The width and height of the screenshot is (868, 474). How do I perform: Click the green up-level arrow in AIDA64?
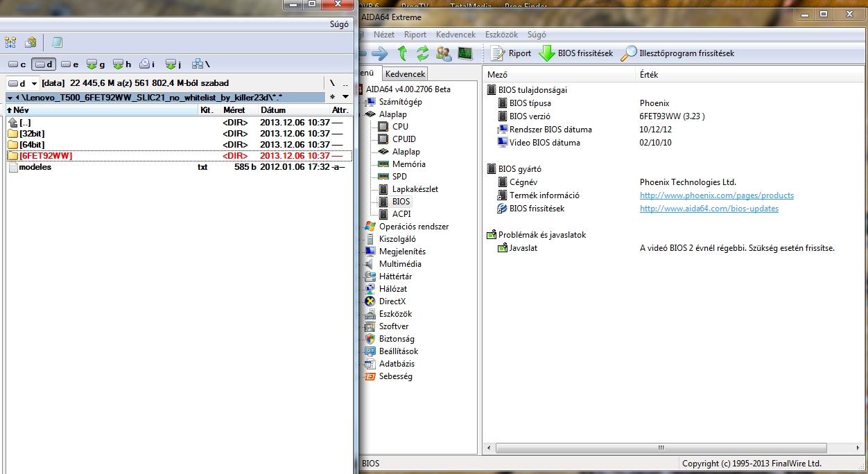pyautogui.click(x=402, y=53)
